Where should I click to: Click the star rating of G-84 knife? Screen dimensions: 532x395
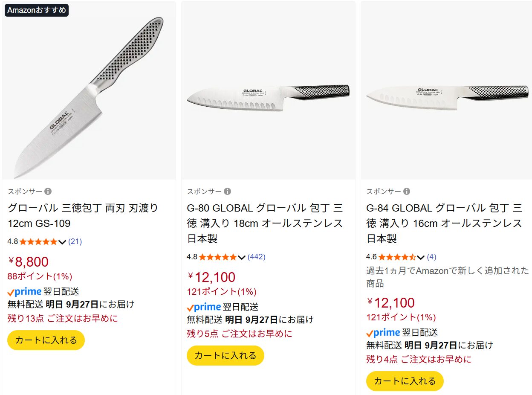396,257
